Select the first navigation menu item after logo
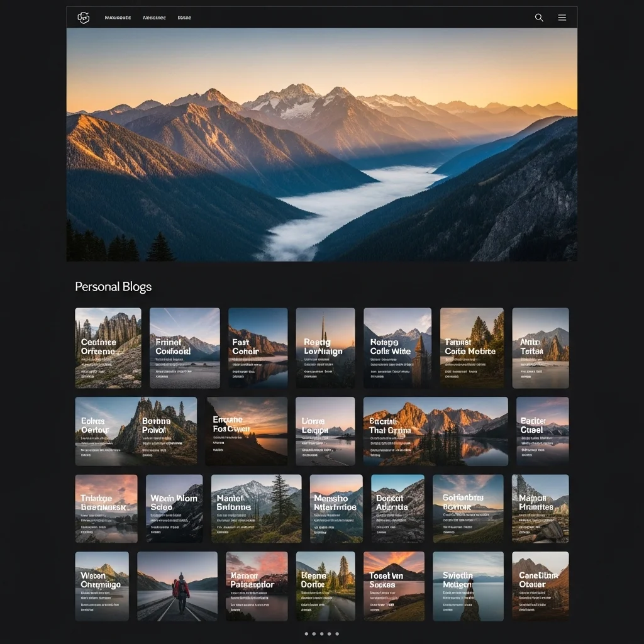This screenshot has width=644, height=644. (118, 18)
